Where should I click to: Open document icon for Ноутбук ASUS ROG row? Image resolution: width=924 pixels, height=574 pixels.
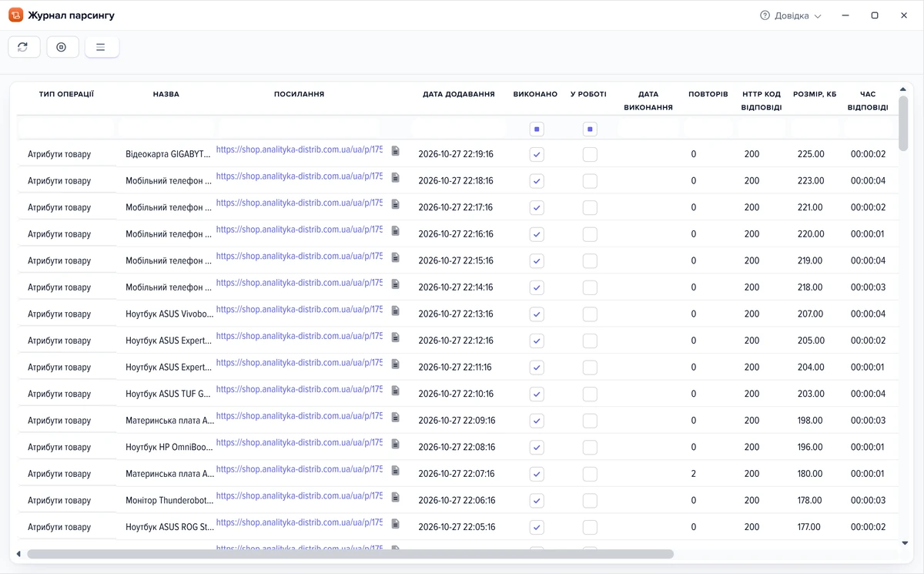click(x=396, y=524)
